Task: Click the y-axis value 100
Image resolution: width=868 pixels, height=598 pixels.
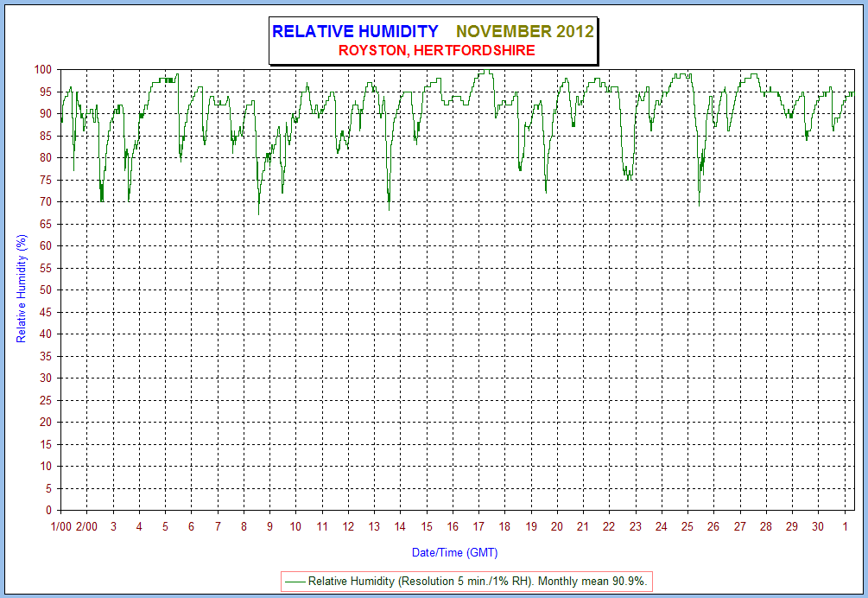Action: [x=42, y=70]
